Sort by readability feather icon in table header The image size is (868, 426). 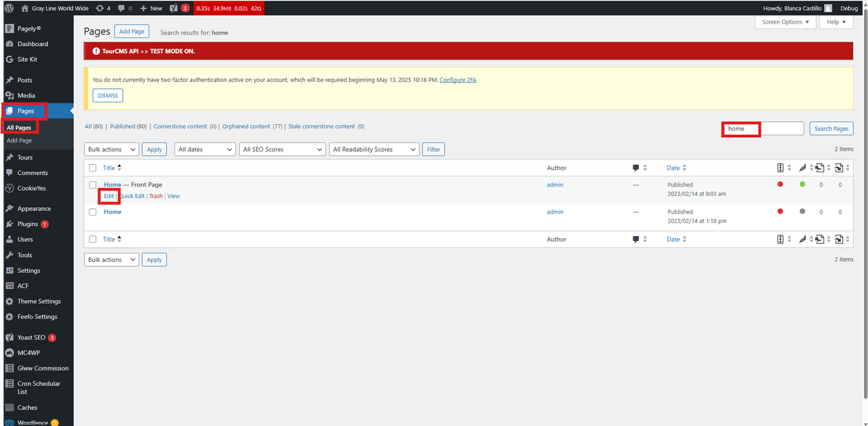click(x=802, y=168)
